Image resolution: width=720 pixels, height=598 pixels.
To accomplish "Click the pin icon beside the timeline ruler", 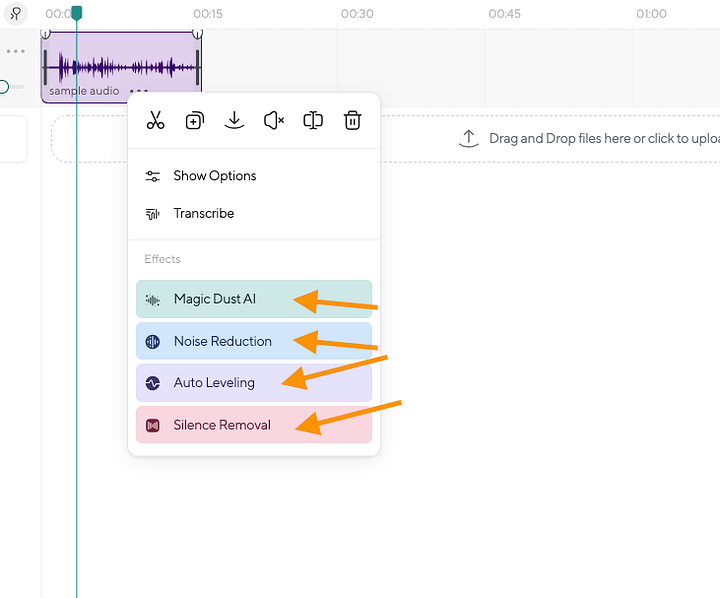I will (16, 14).
